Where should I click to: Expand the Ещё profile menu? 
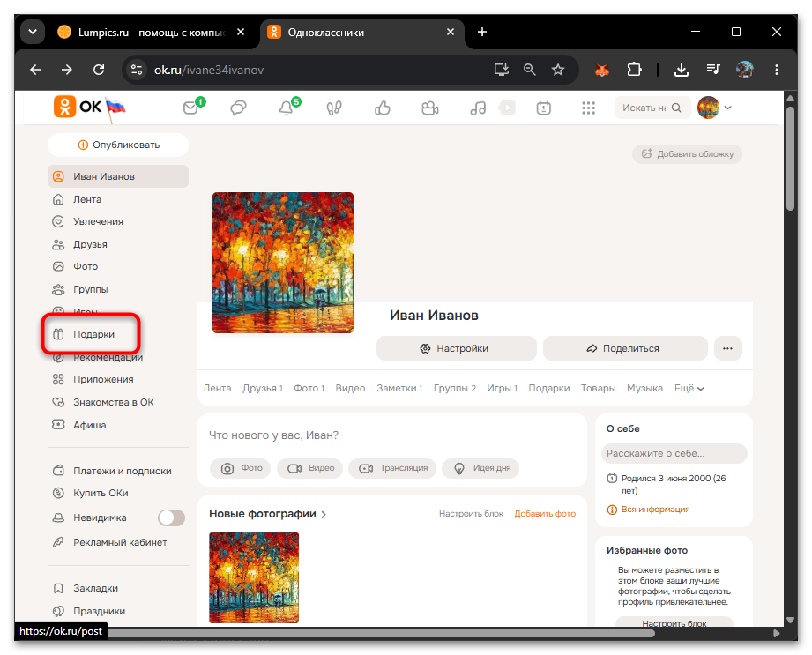(689, 389)
